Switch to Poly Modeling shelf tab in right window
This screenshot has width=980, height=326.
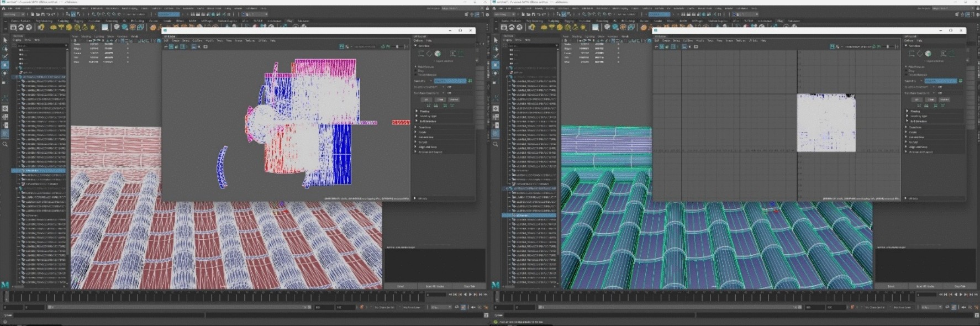click(534, 21)
